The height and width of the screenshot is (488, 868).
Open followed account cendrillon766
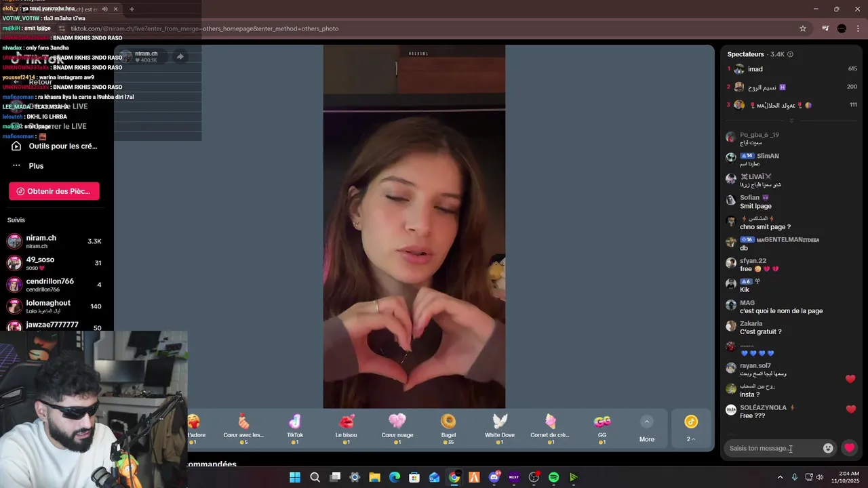56,285
